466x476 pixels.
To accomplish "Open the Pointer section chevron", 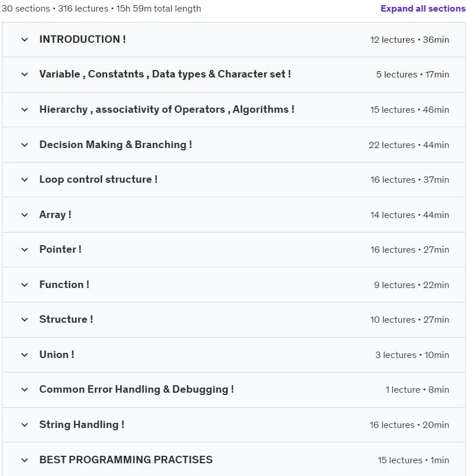I will tap(25, 249).
